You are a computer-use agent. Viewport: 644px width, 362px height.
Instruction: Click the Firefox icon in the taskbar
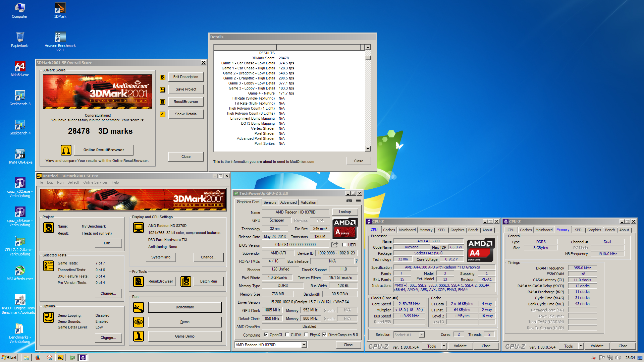38,358
